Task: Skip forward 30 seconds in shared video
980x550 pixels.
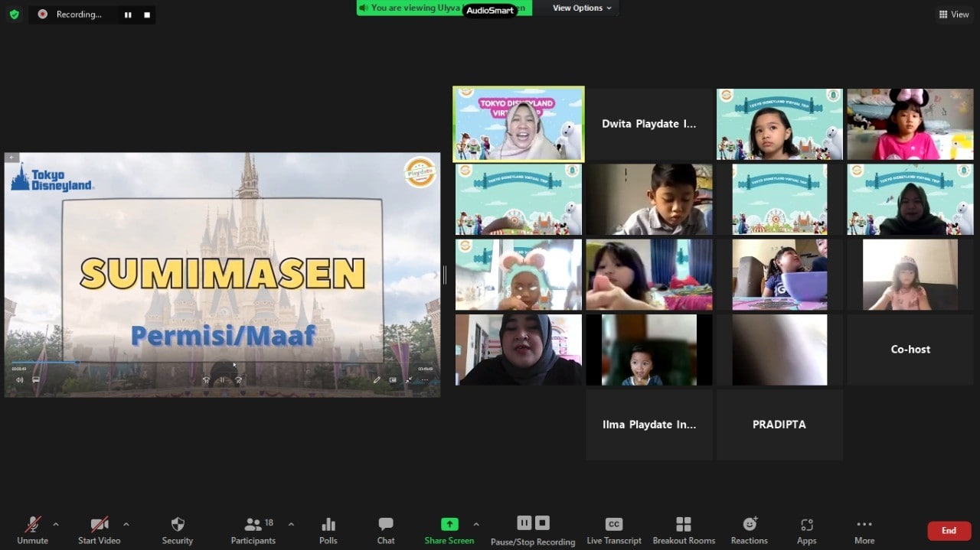Action: 239,379
